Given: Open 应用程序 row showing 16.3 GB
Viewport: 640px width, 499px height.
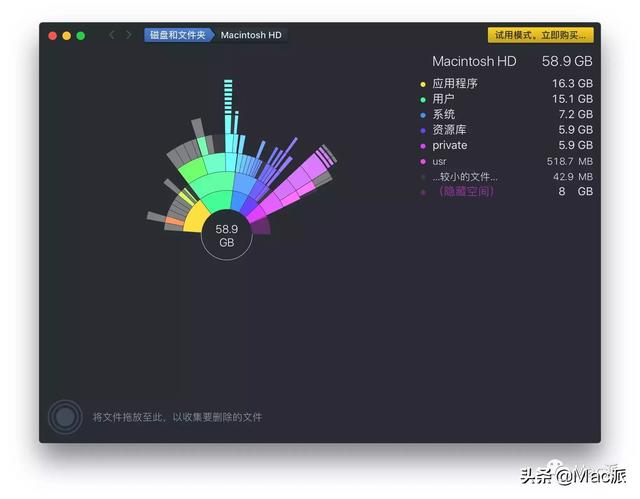Looking at the screenshot, I should (x=506, y=84).
